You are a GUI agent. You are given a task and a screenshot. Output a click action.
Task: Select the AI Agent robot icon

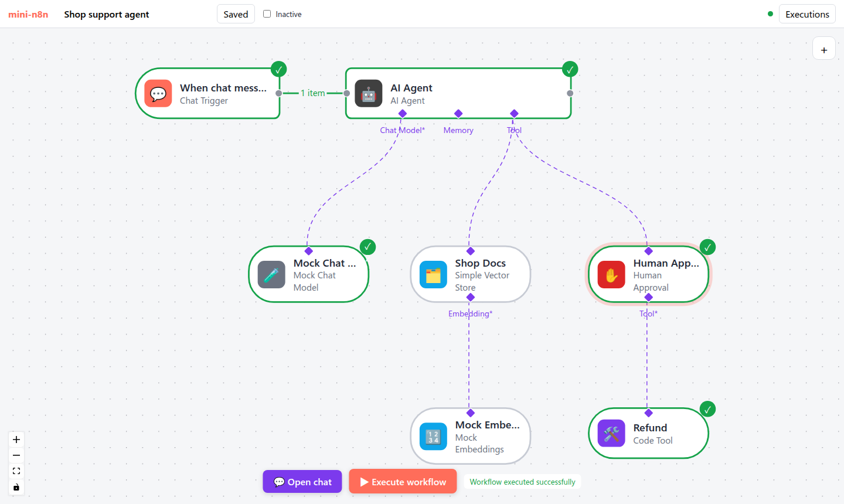tap(369, 94)
